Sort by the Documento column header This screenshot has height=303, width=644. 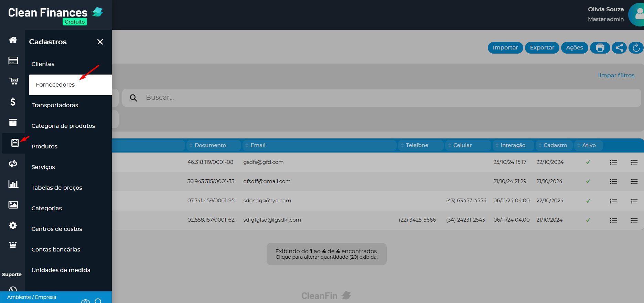click(210, 145)
